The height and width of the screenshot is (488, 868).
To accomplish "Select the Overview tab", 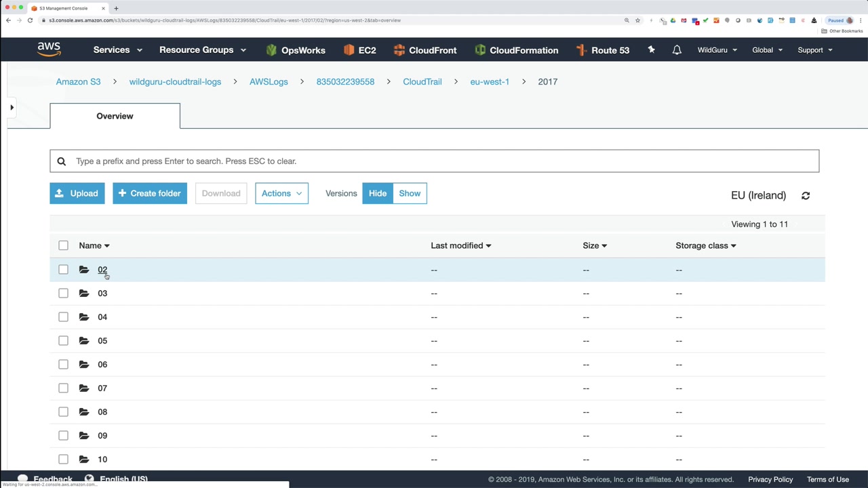I will [x=115, y=116].
